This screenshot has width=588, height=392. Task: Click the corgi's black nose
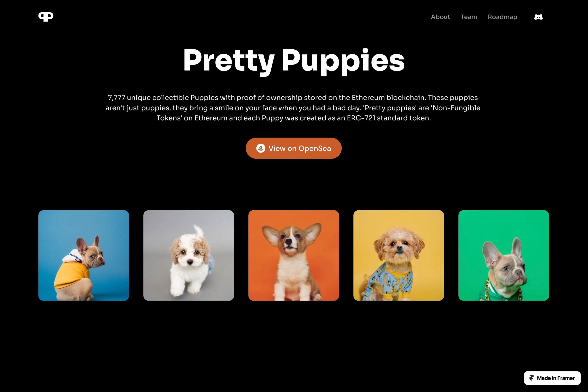pyautogui.click(x=289, y=241)
